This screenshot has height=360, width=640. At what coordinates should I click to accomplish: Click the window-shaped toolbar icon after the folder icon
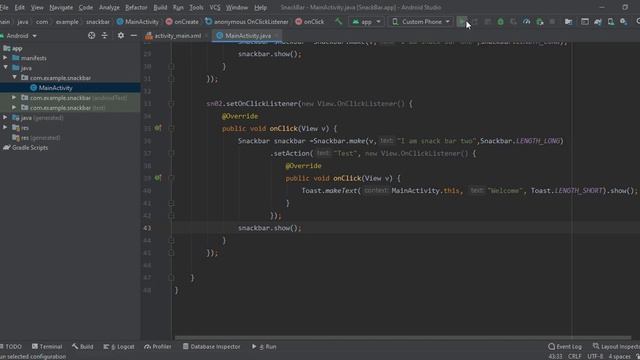click(x=584, y=22)
